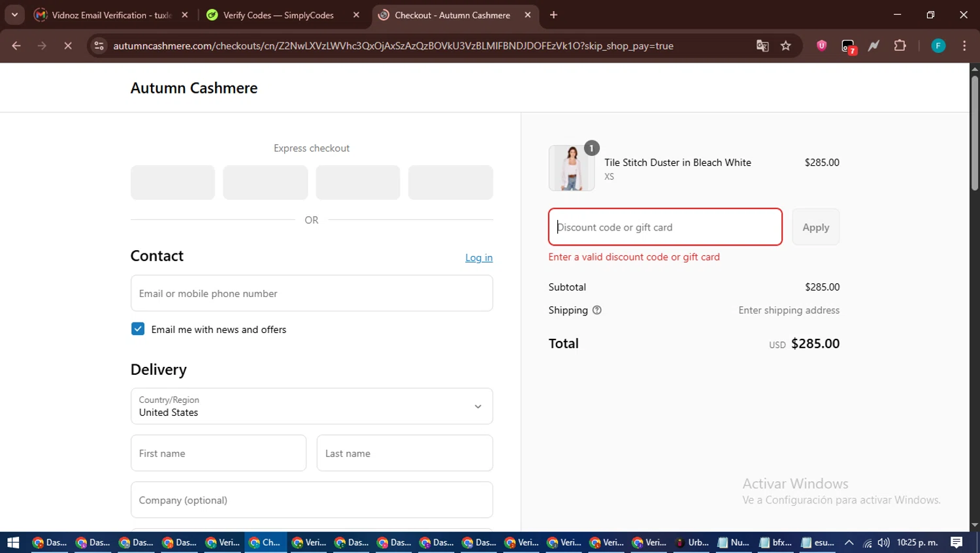The width and height of the screenshot is (980, 553).
Task: Bookmark this page with the star icon
Action: 786,46
